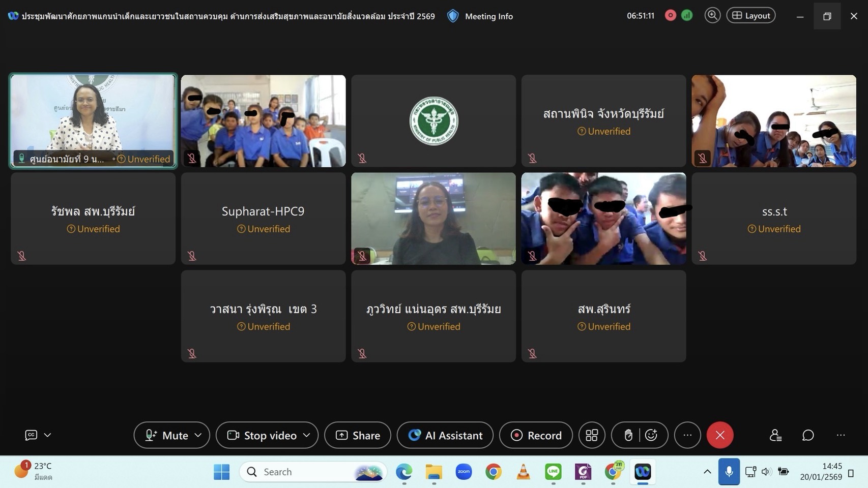Click the Raise hand icon

pos(628,435)
